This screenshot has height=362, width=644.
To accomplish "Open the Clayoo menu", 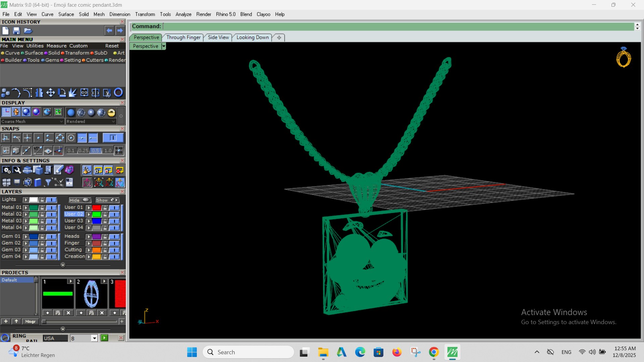I will pos(263,14).
